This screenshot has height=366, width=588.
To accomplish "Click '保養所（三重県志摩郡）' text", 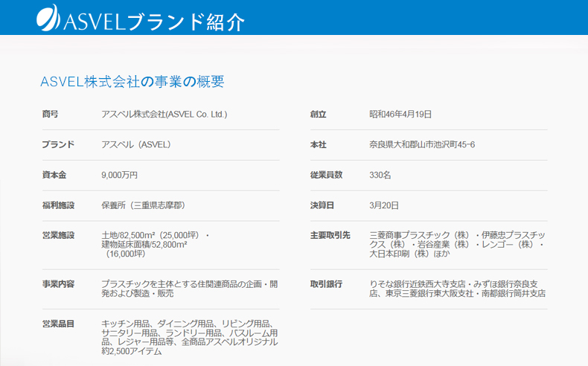I will (x=143, y=205).
